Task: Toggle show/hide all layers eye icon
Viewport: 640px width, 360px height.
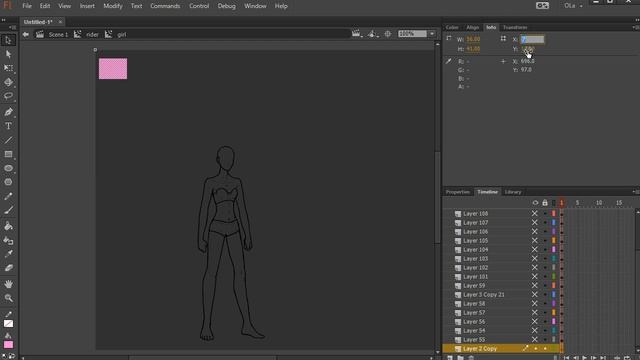Action: [535, 202]
